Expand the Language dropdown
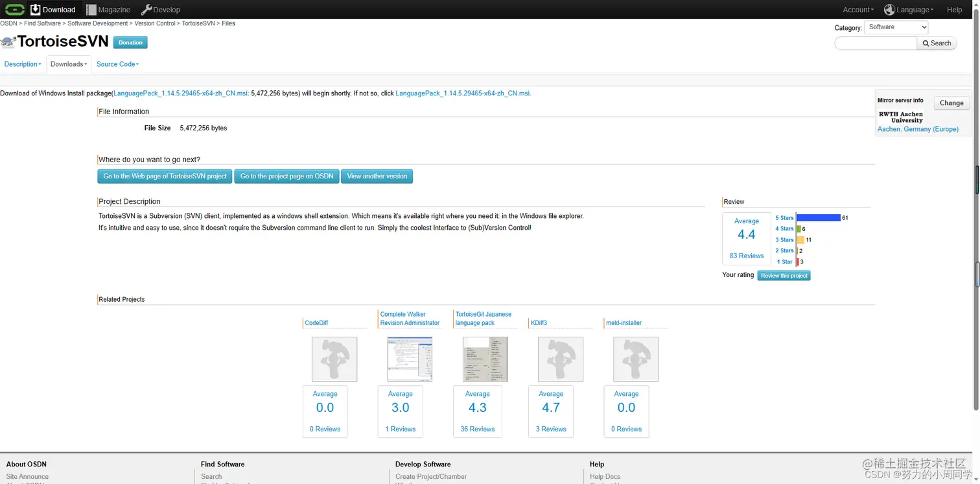 tap(915, 10)
